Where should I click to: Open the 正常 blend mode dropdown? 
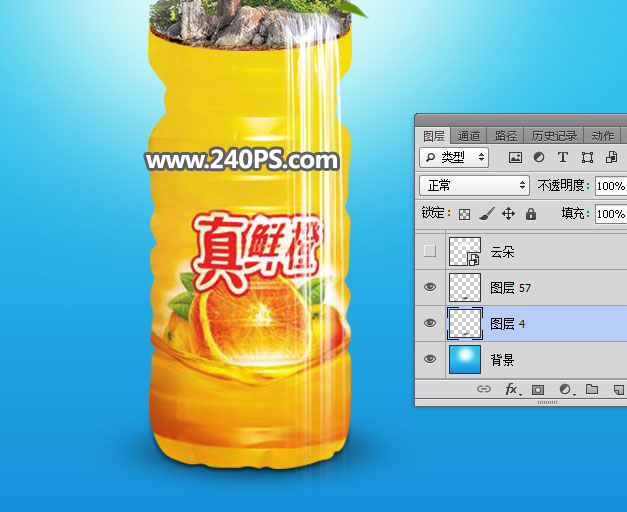point(474,186)
